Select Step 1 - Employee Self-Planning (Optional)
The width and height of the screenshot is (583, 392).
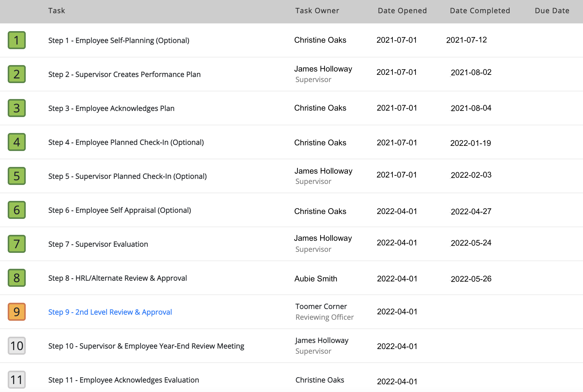click(x=119, y=40)
